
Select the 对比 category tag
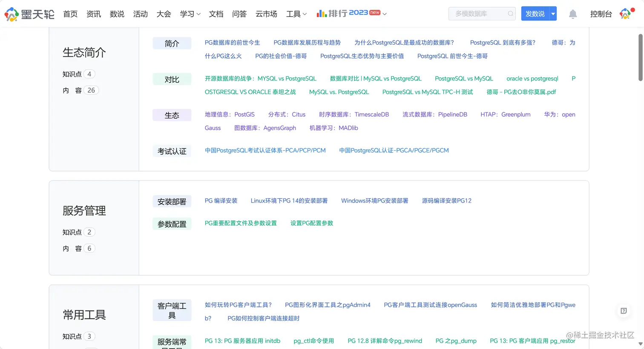coord(172,80)
